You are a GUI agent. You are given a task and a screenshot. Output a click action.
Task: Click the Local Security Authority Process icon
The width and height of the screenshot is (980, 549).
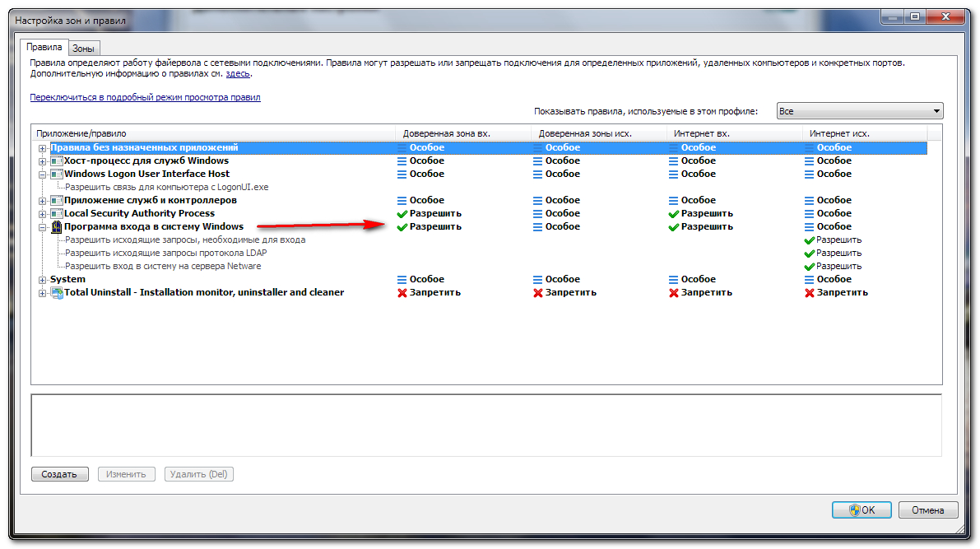[x=56, y=213]
